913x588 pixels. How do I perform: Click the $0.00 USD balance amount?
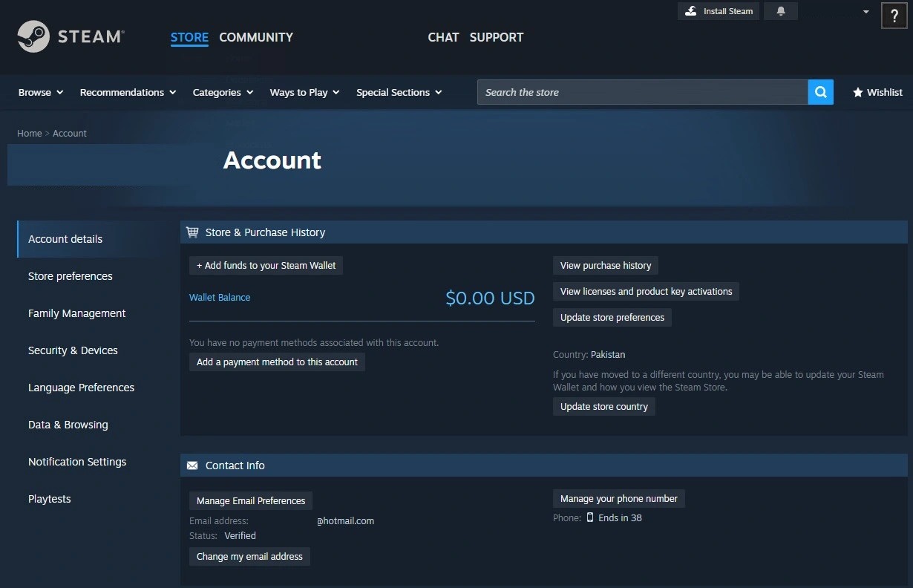[x=490, y=298]
